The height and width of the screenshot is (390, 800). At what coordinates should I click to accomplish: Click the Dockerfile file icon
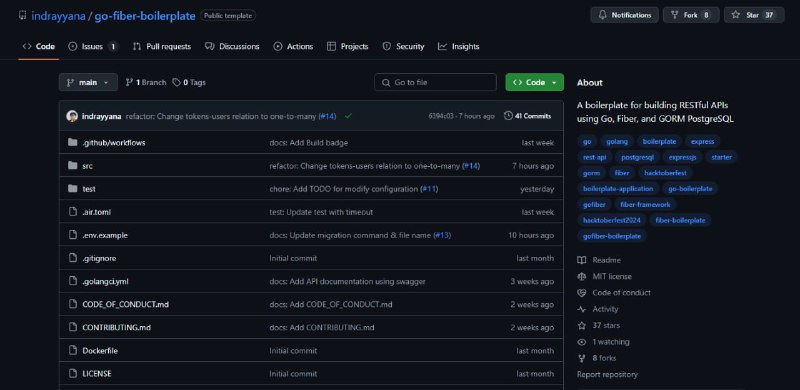[72, 351]
